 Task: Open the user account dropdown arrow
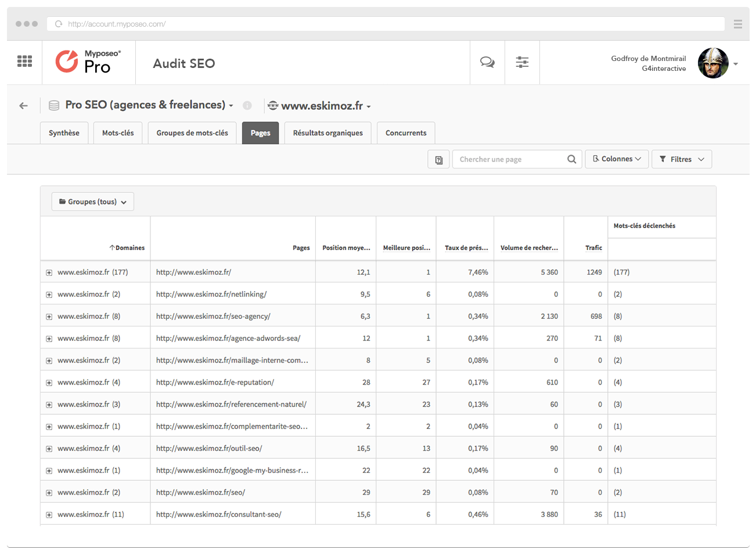click(736, 64)
